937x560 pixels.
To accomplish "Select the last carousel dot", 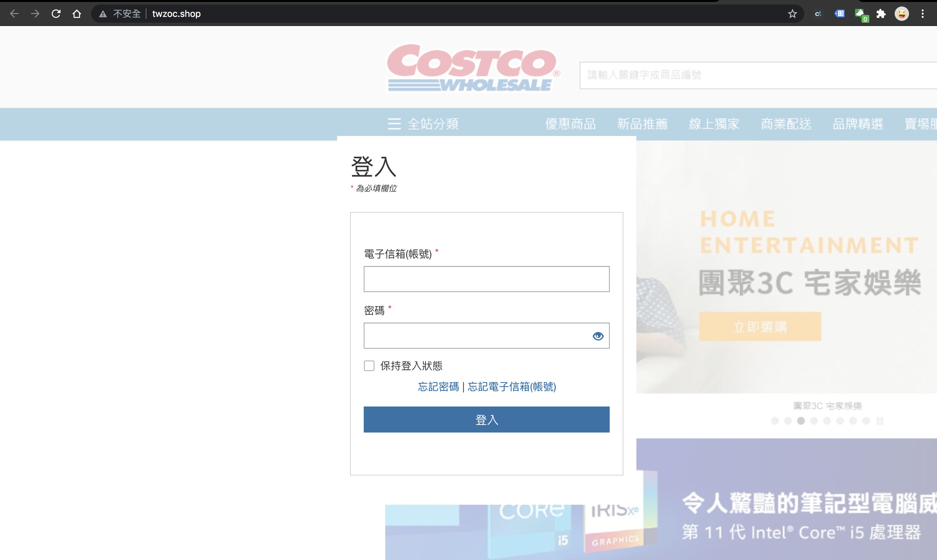I will pos(866,421).
